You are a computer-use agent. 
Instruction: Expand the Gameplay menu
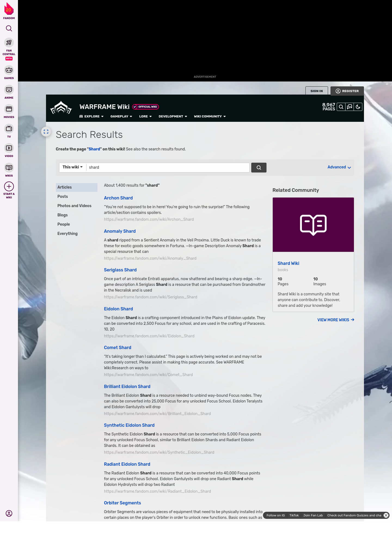[121, 116]
